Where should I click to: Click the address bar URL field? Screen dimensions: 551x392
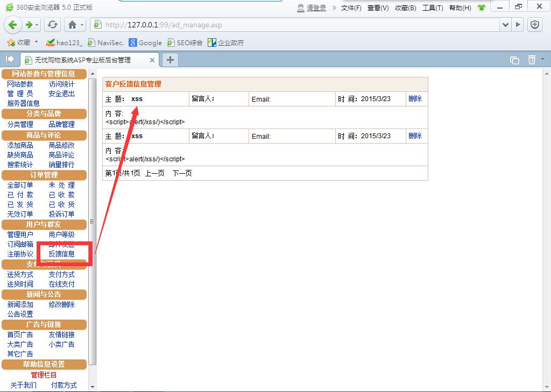(295, 25)
